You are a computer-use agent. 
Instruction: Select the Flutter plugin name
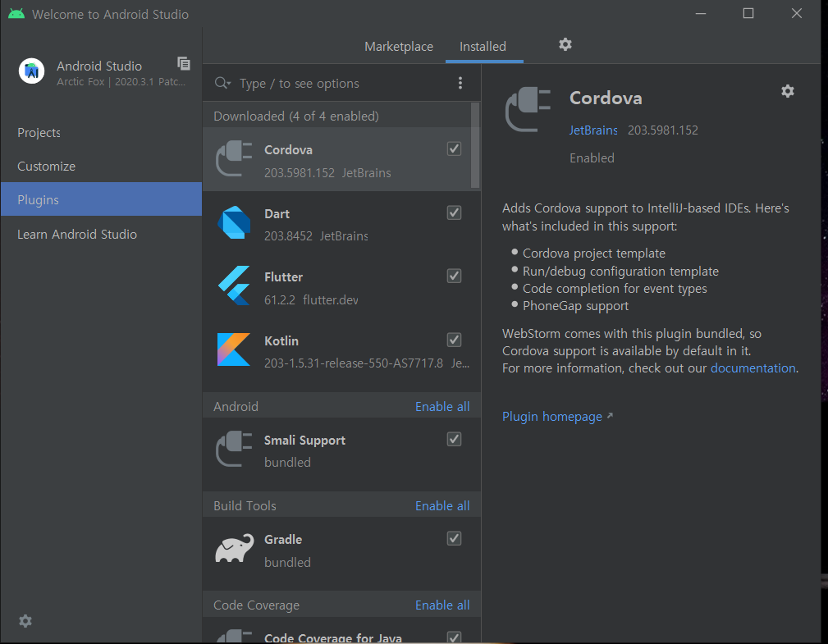[x=284, y=277]
